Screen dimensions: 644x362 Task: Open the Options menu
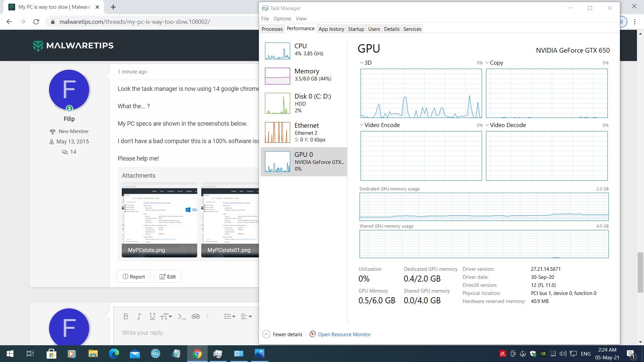(x=282, y=19)
